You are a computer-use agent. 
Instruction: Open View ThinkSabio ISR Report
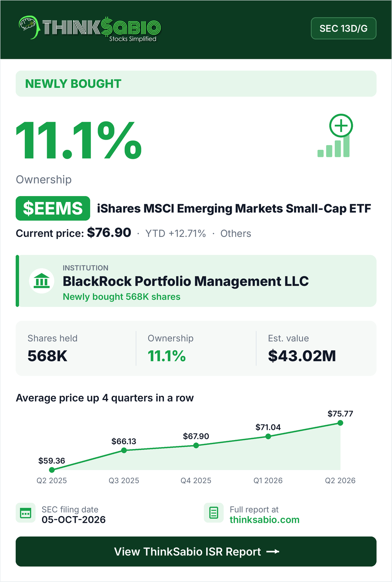[x=196, y=551]
